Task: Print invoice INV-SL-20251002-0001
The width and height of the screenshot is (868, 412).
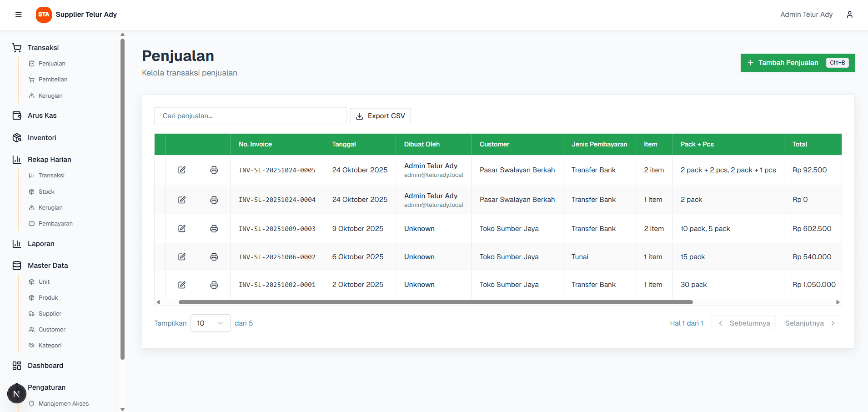Action: (214, 285)
